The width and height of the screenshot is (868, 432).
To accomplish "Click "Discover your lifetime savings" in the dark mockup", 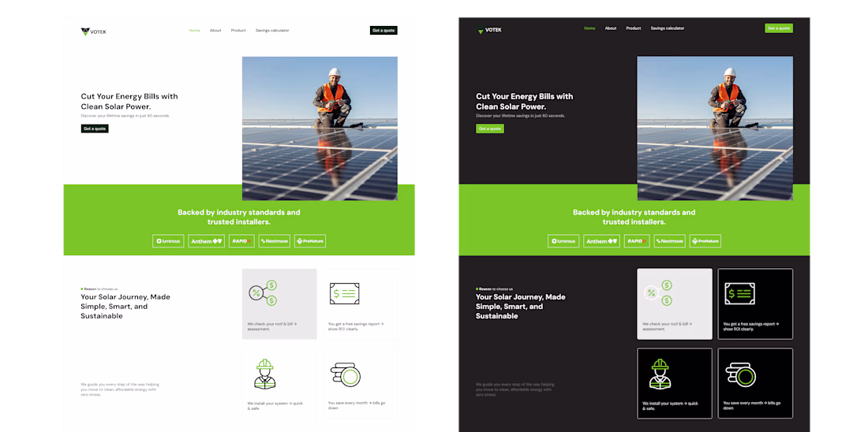I will (x=520, y=116).
